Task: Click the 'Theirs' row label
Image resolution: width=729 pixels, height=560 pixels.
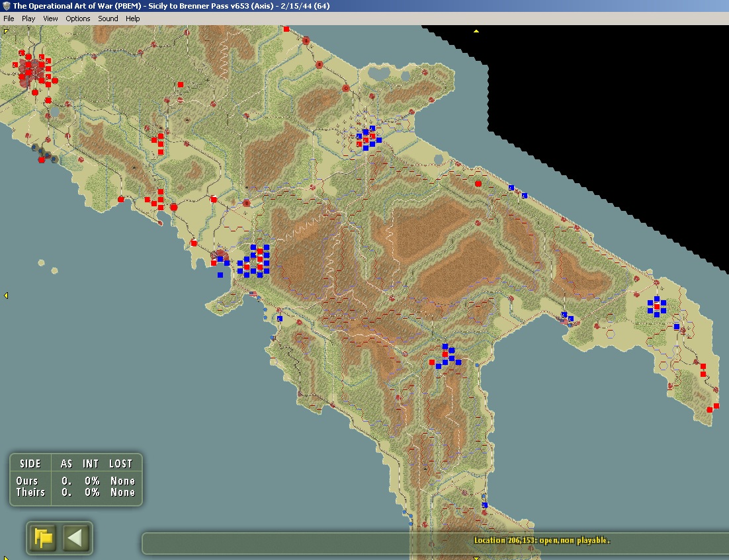Action: (30, 492)
